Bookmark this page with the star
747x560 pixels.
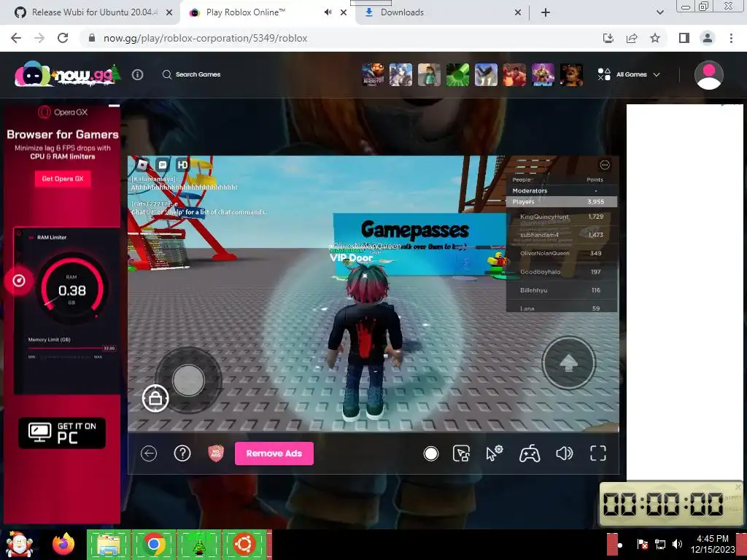[655, 38]
